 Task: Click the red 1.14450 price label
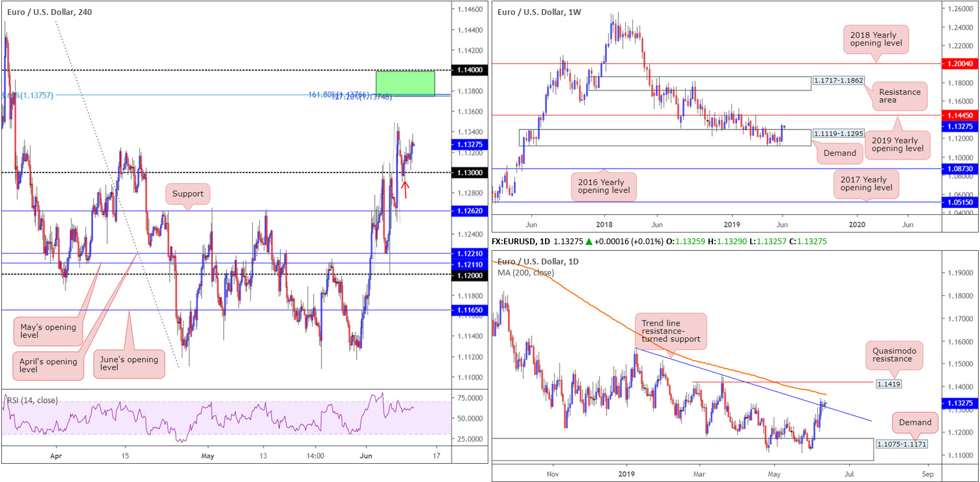pos(960,115)
